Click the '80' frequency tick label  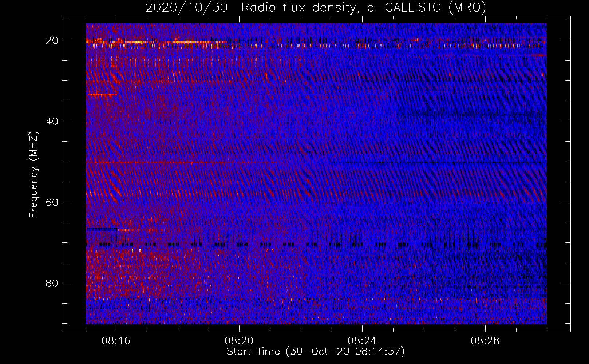coord(52,283)
